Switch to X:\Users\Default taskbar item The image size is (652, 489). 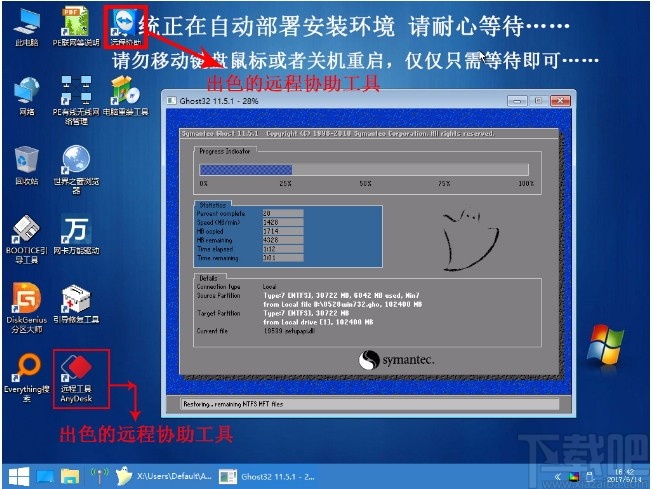coord(164,476)
